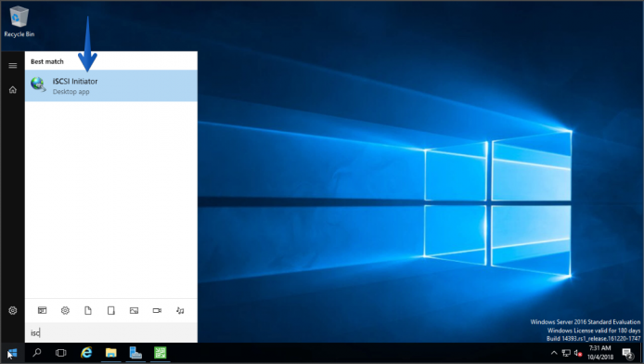Filter search results by Videos
Image resolution: width=644 pixels, height=364 pixels.
[x=157, y=310]
